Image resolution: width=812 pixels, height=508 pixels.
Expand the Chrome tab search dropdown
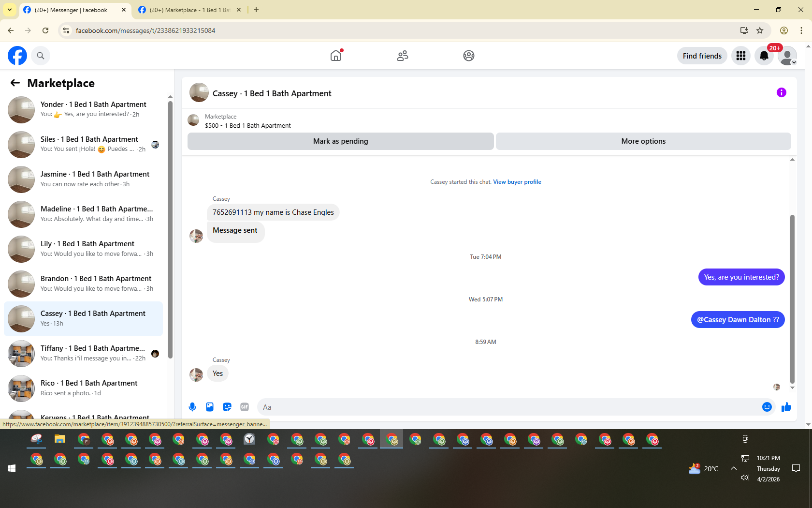pos(10,10)
